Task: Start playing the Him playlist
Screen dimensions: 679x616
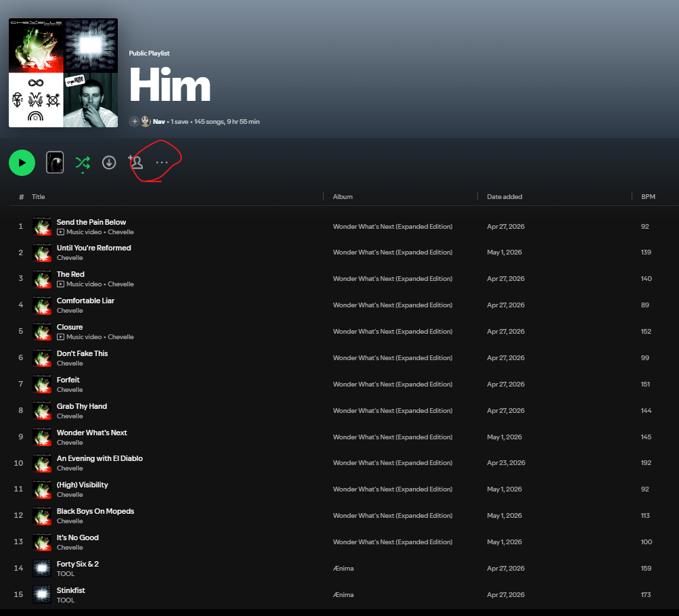Action: tap(22, 162)
